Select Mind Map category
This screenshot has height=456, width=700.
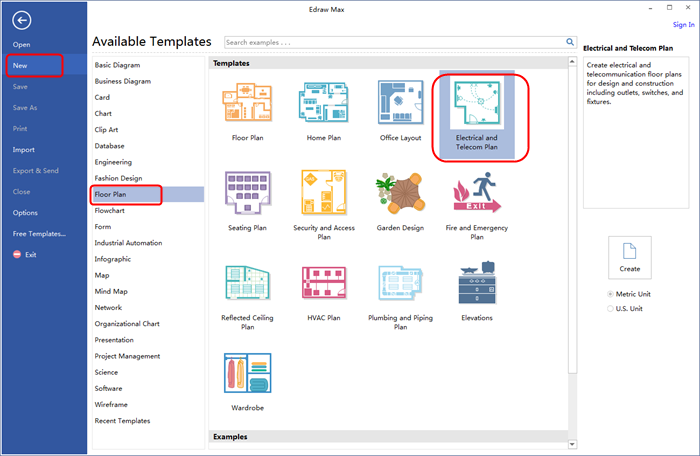[x=111, y=291]
